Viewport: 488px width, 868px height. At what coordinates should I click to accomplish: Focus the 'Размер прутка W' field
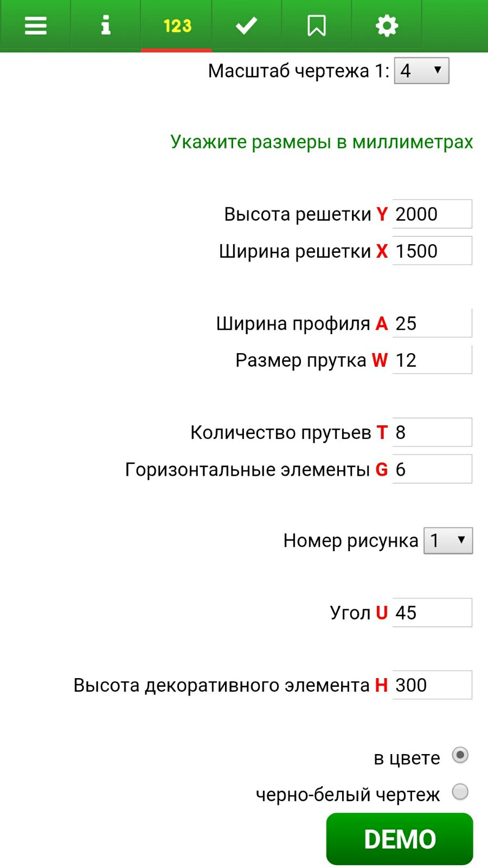click(432, 360)
